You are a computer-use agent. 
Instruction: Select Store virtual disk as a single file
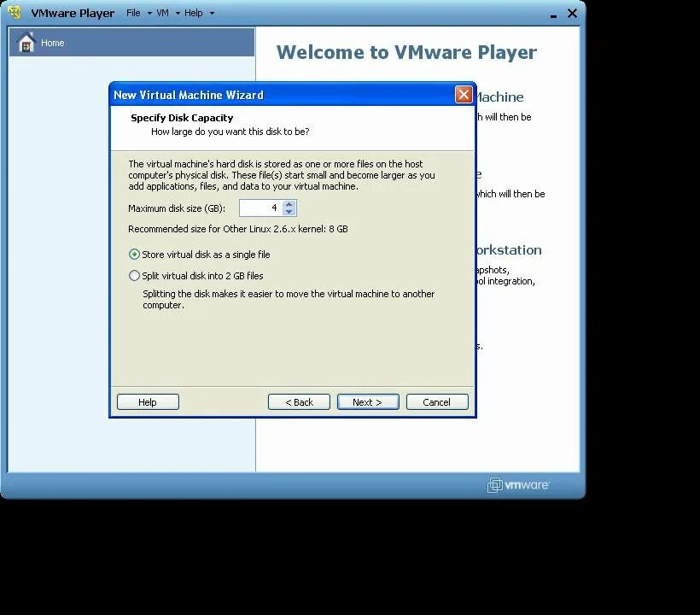(x=200, y=255)
